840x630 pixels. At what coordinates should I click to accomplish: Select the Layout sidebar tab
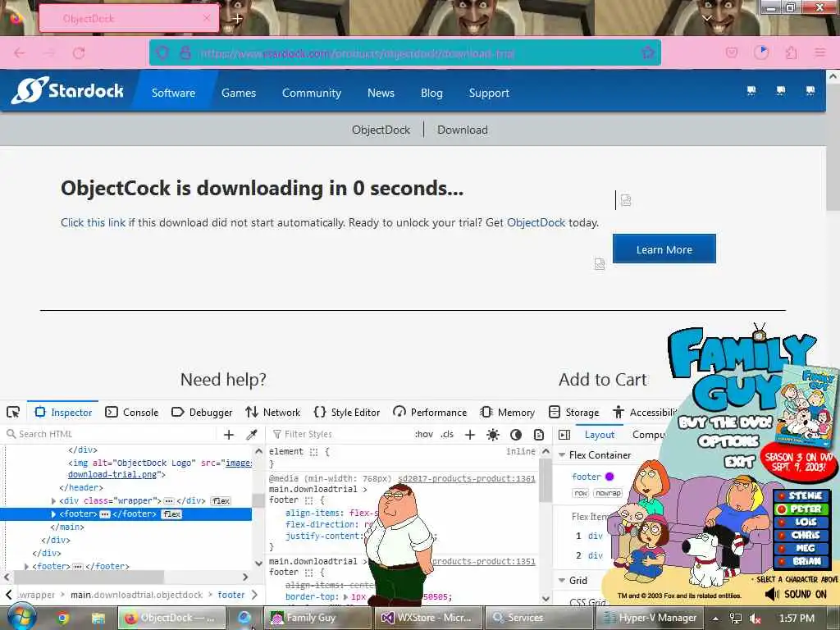[x=600, y=435]
